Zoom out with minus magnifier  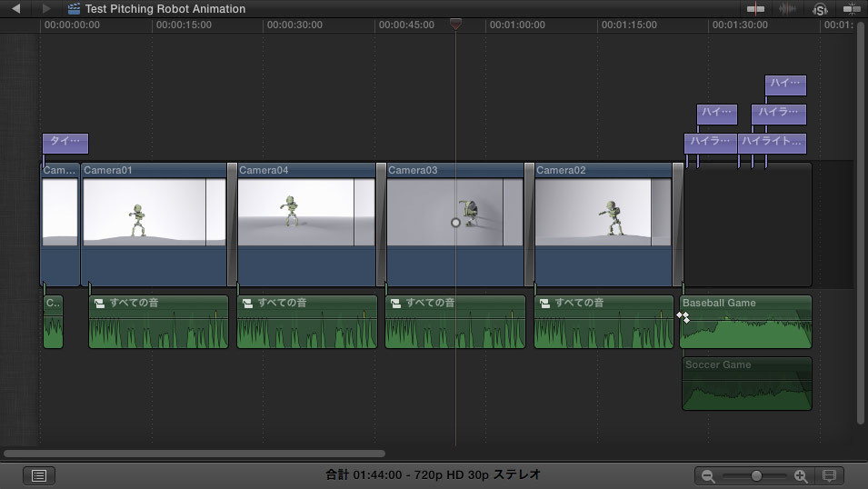707,475
